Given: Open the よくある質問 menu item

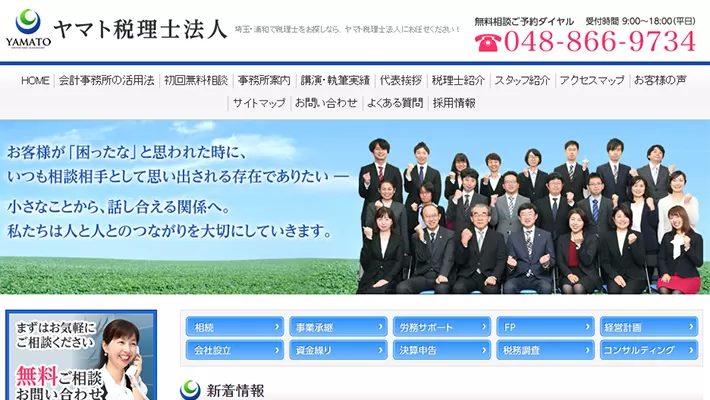Looking at the screenshot, I should tap(394, 103).
